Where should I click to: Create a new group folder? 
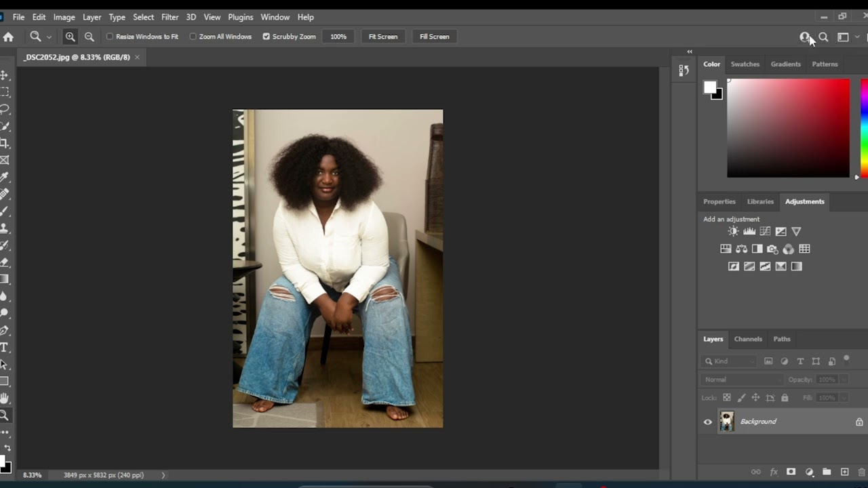click(827, 472)
